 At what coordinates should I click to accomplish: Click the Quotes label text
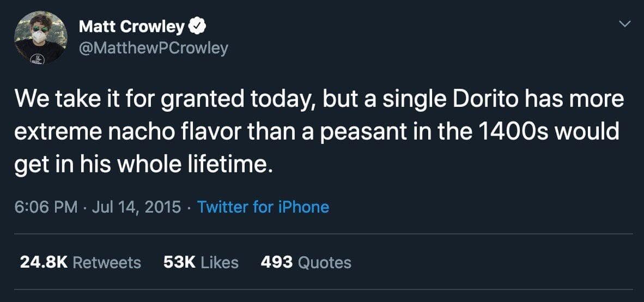[325, 262]
